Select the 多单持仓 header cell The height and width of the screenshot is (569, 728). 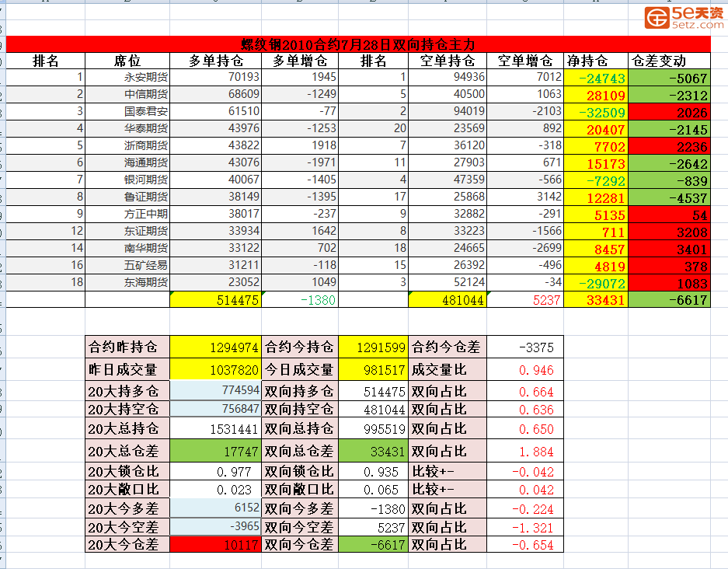coord(216,61)
